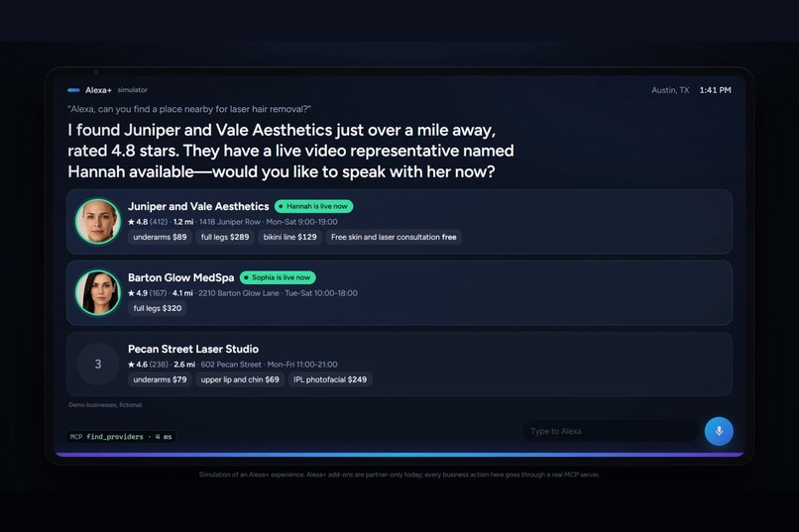Click 'Free skin and laser consultation free' chip

(394, 237)
